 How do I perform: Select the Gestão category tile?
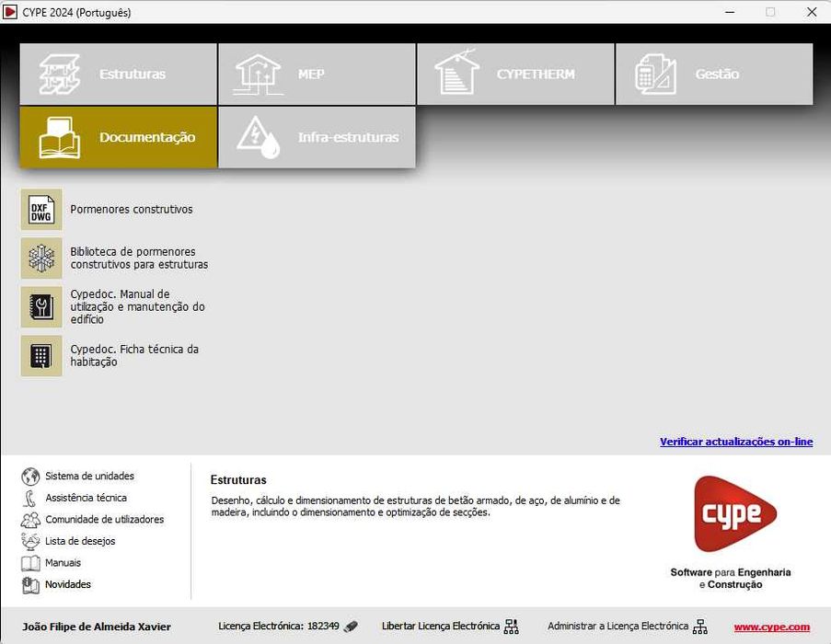coord(714,75)
